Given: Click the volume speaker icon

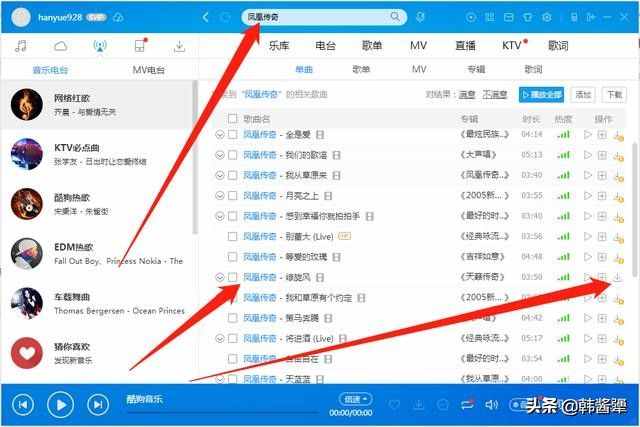Looking at the screenshot, I should click(x=491, y=404).
